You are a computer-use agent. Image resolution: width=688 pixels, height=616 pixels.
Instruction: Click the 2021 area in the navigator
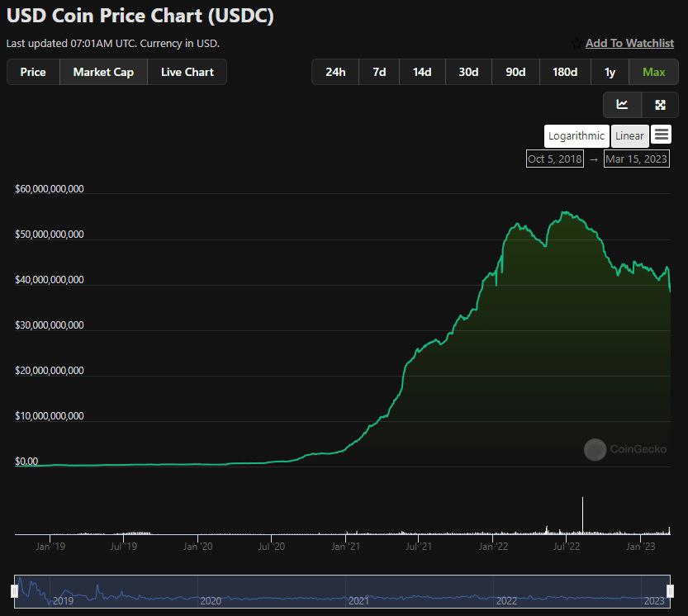[358, 600]
